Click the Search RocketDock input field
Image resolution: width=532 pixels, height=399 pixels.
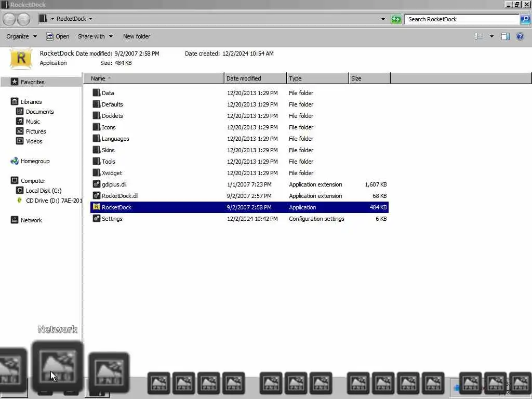click(x=462, y=19)
